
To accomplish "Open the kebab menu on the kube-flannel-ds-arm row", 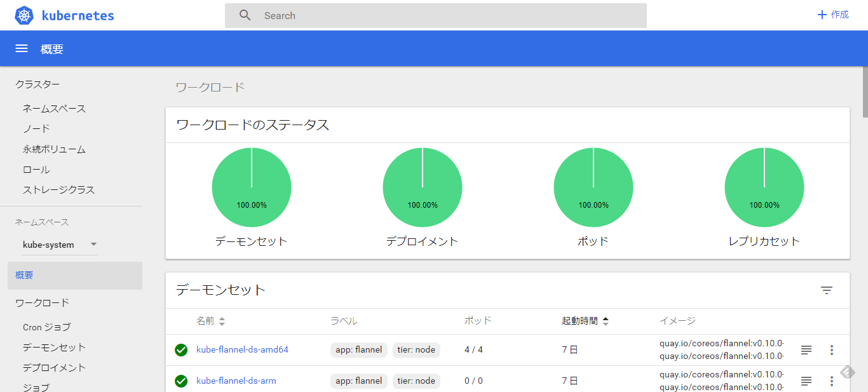I will click(832, 381).
